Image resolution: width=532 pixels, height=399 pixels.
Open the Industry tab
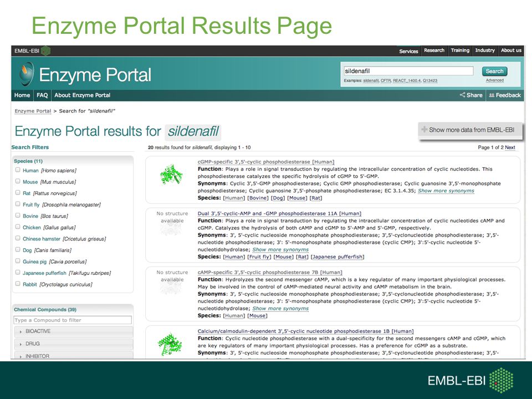click(x=485, y=50)
